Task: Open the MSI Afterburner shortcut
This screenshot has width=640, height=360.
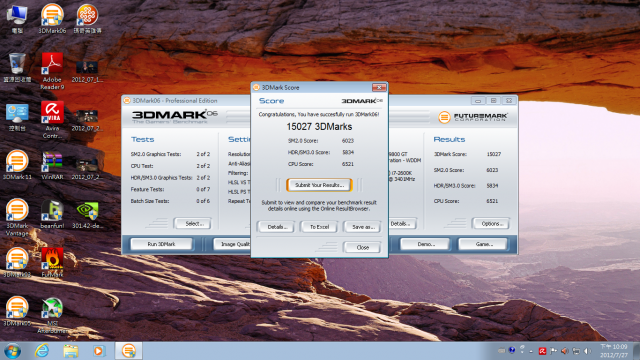Action: coord(52,315)
